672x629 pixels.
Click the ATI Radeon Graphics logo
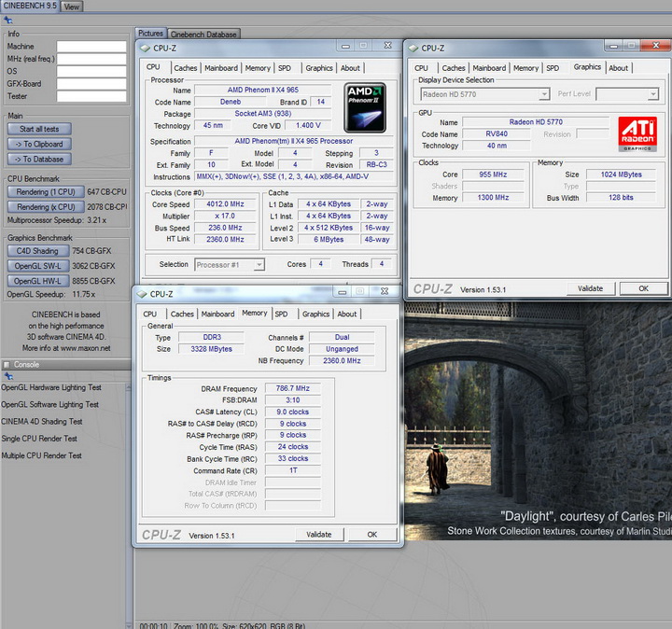[637, 133]
